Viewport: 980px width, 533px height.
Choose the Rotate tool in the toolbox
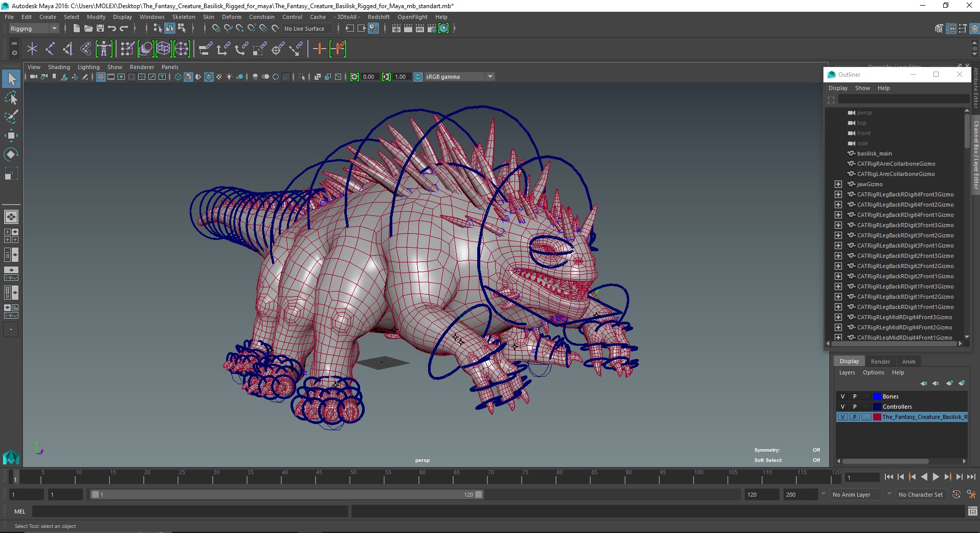click(11, 154)
